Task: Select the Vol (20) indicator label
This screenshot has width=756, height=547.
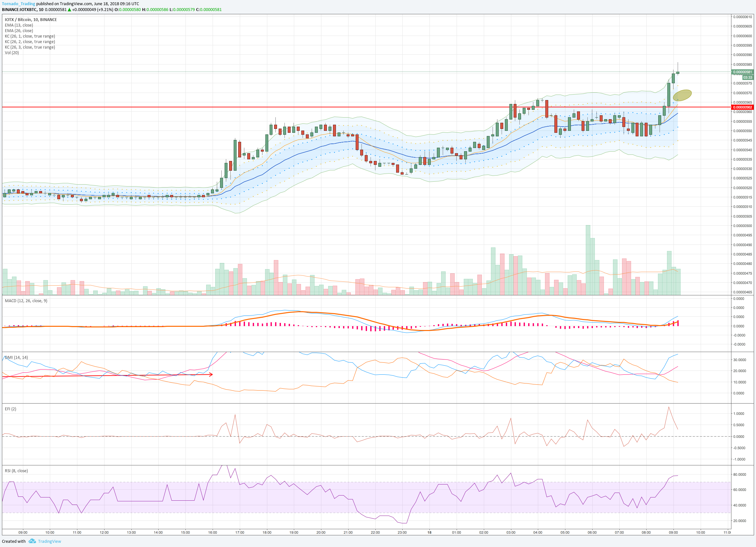Action: [x=12, y=53]
